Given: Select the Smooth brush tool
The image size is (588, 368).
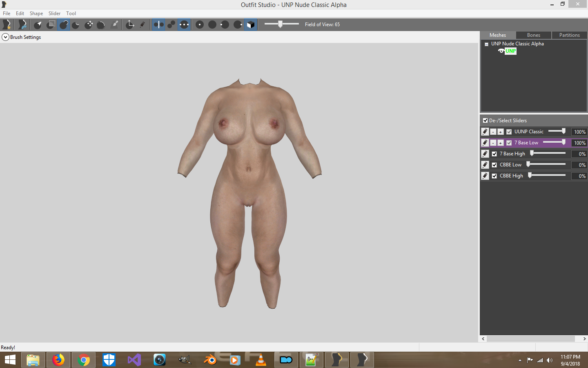Looking at the screenshot, I should pyautogui.click(x=101, y=25).
